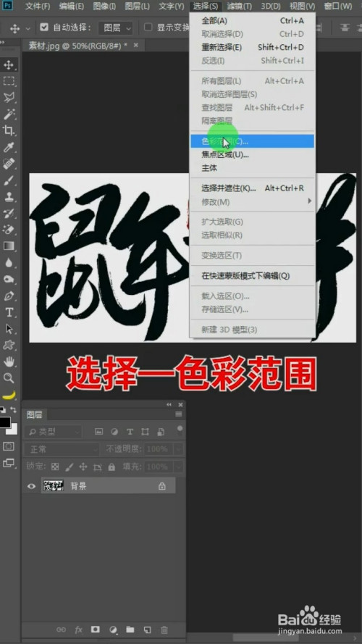The image size is (362, 644).
Task: Choose 全部(A) in the Select menu
Action: 252,20
